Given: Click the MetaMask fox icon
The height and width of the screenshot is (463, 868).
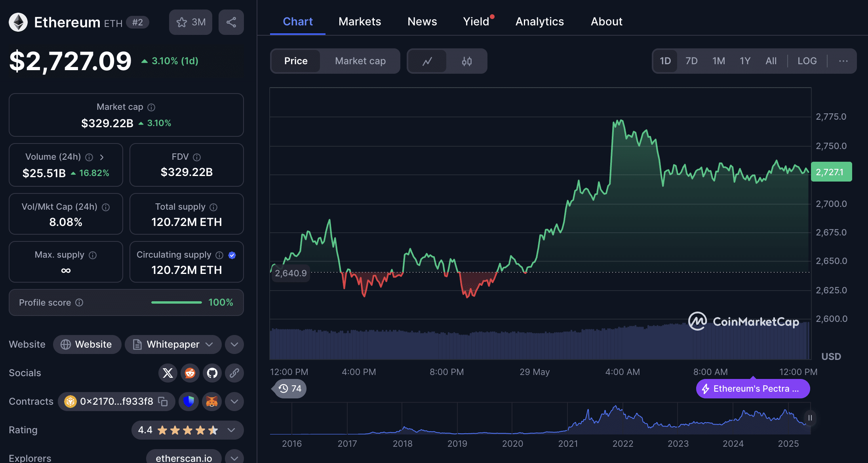Looking at the screenshot, I should [212, 402].
